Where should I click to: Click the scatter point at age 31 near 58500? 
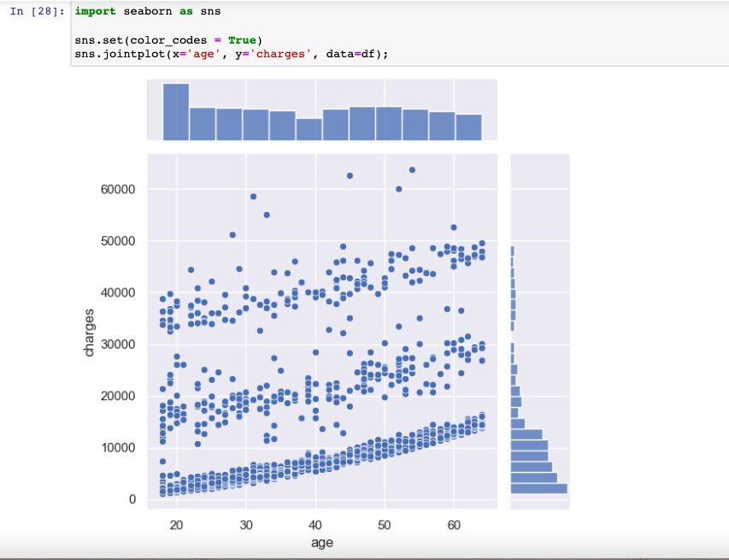[253, 197]
